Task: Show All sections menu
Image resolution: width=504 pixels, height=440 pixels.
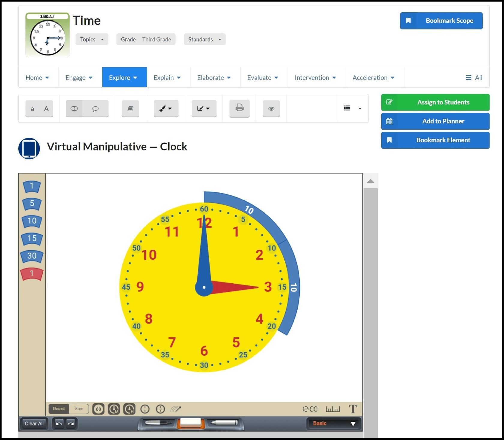Action: pos(474,77)
